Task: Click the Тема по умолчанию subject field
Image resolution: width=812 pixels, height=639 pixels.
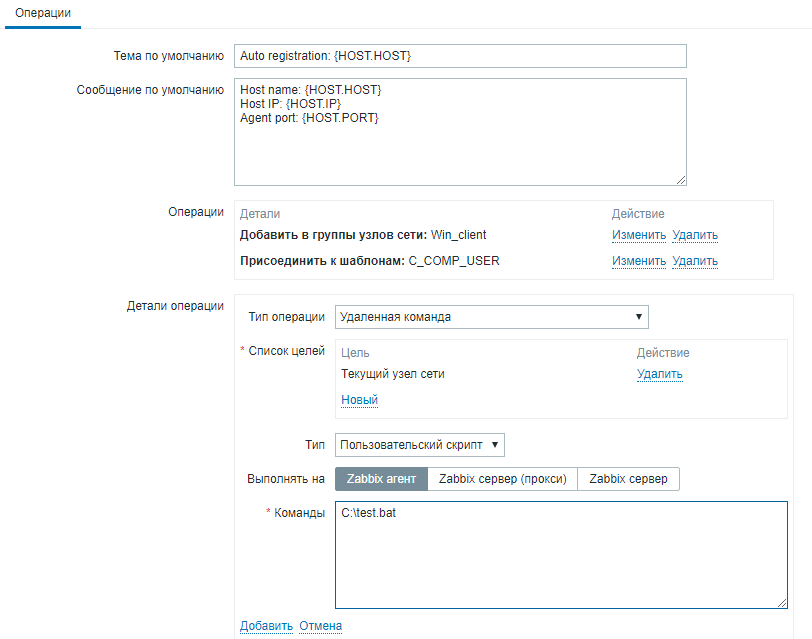Action: pyautogui.click(x=460, y=56)
